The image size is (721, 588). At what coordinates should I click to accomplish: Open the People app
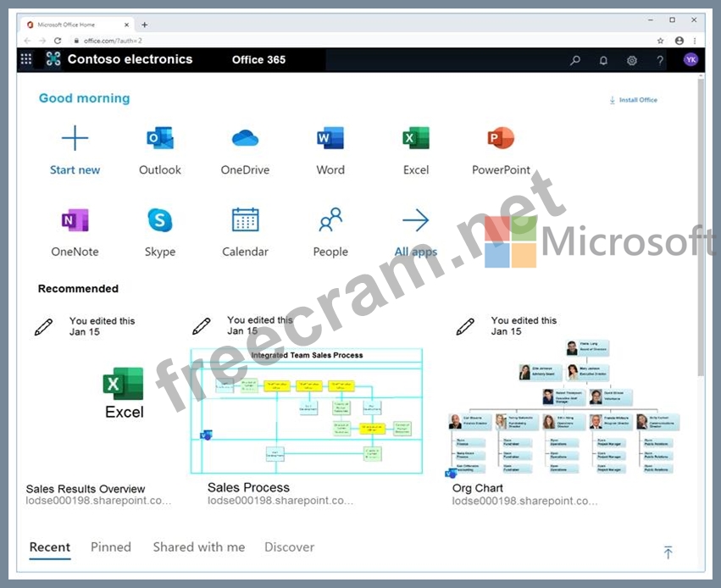[x=330, y=219]
